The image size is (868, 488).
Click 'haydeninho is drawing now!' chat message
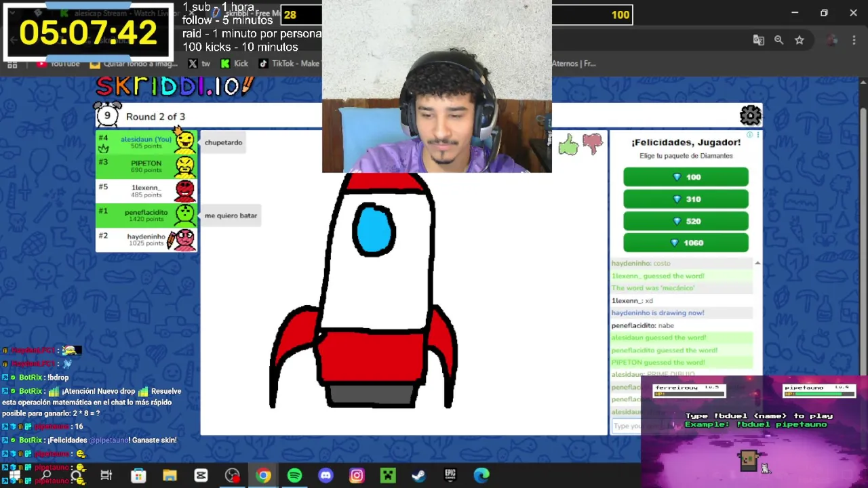(x=658, y=313)
